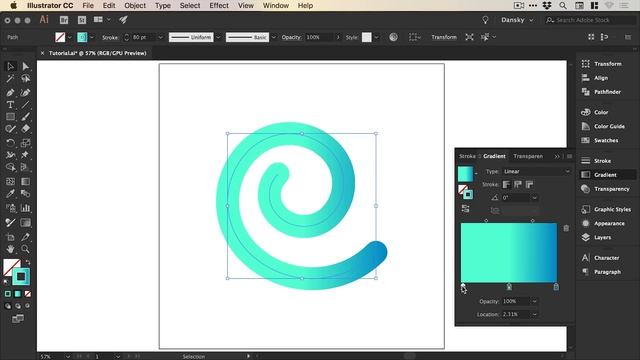Select the right blue gradient stop

click(556, 287)
